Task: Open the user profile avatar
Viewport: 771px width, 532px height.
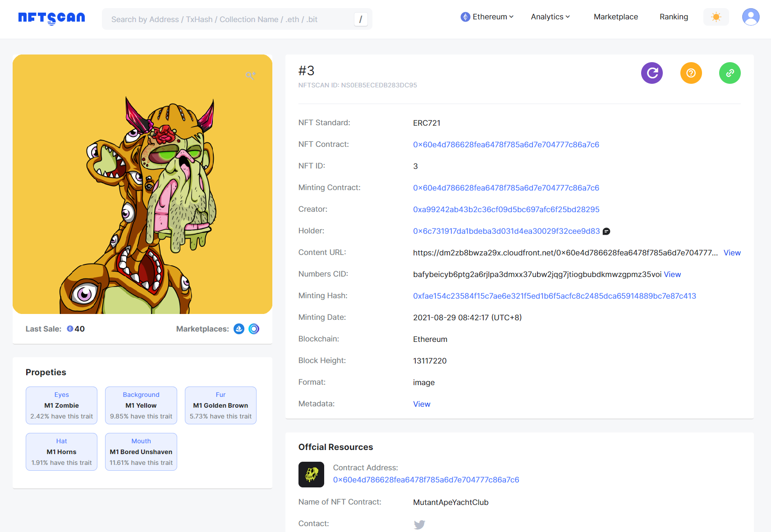Action: click(750, 17)
